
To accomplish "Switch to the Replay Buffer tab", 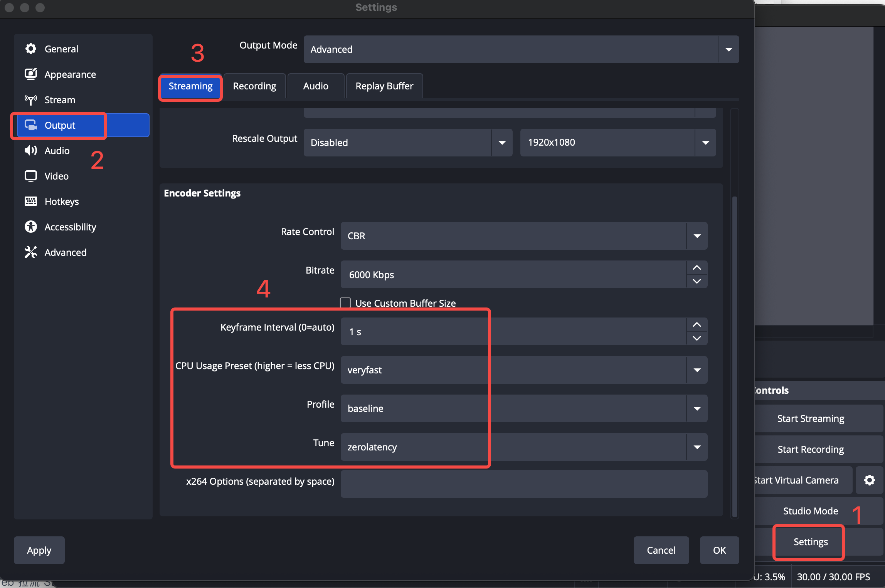I will tap(384, 86).
